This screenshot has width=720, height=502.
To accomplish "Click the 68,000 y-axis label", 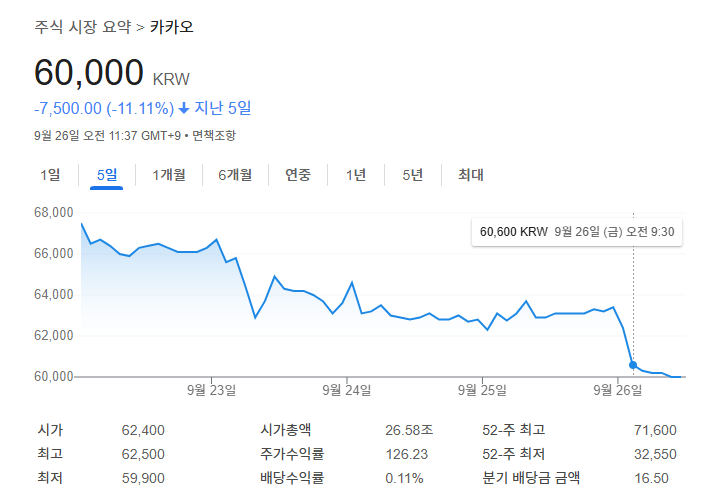I will [x=54, y=213].
